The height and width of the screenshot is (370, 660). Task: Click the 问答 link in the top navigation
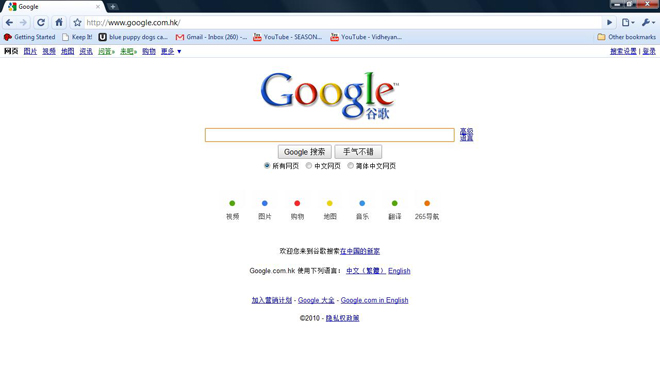(x=106, y=51)
